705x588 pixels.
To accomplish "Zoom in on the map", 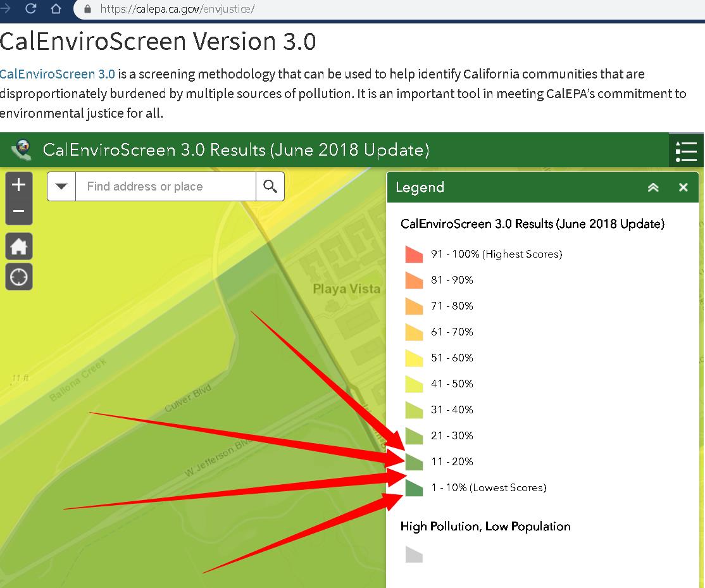I will [x=19, y=185].
